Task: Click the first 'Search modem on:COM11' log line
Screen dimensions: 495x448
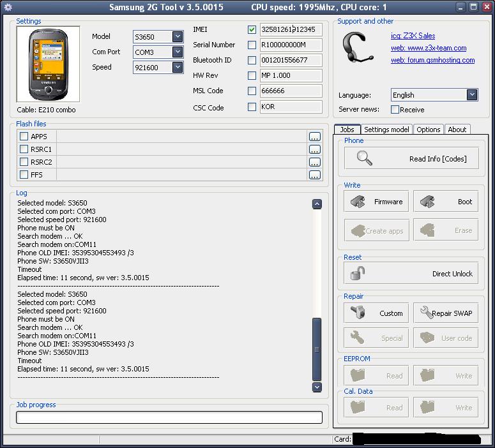Action: (x=56, y=244)
